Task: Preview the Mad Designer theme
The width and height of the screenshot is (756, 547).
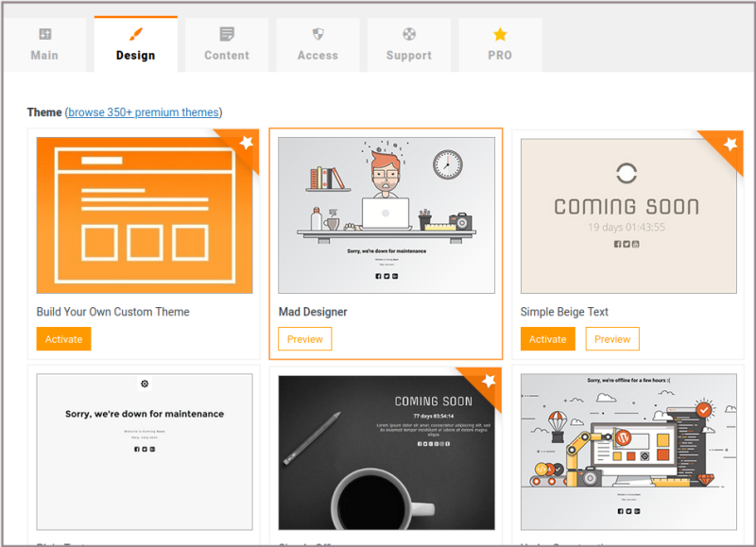Action: pyautogui.click(x=304, y=339)
